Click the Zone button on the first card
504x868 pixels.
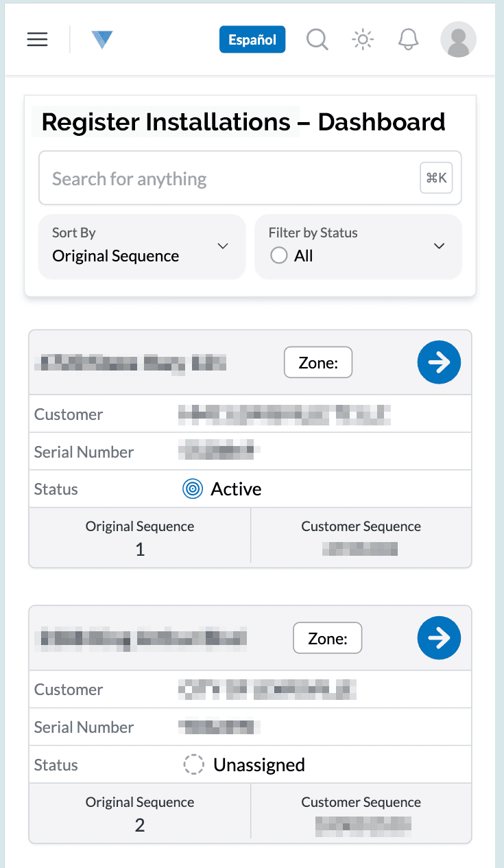click(317, 362)
